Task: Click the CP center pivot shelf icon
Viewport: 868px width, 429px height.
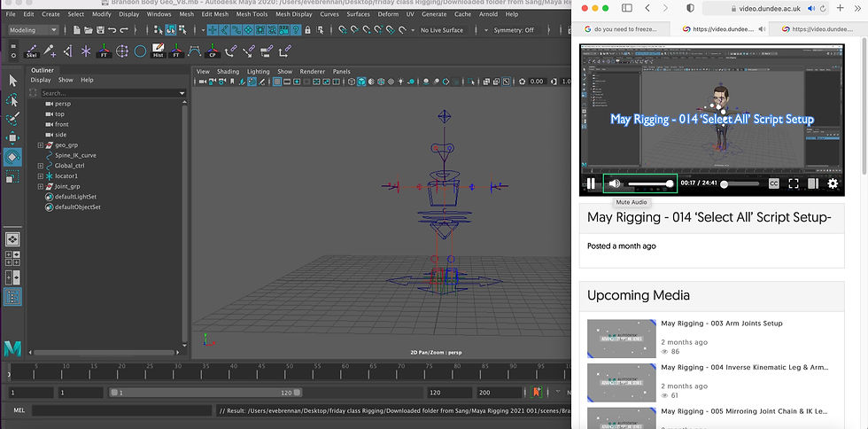Action: (x=213, y=51)
